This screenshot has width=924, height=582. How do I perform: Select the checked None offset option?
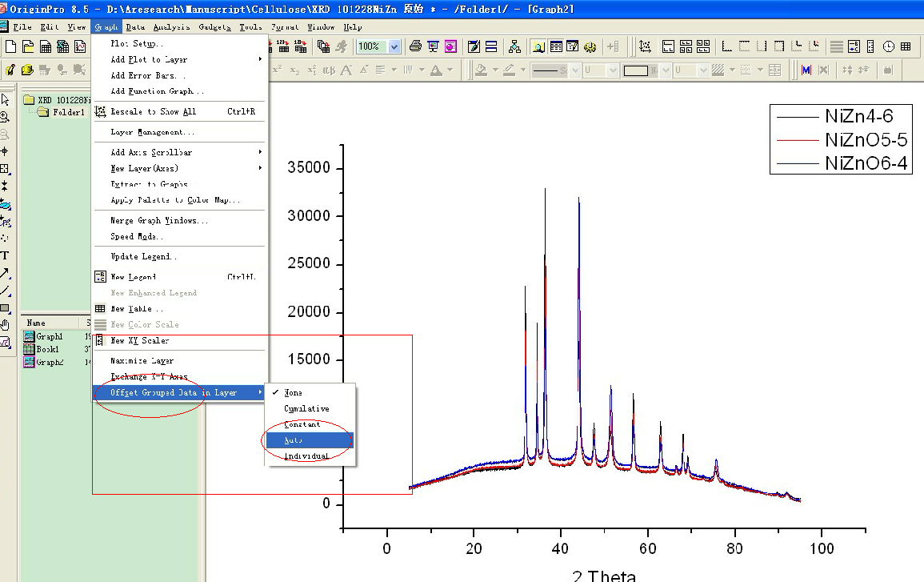tap(294, 393)
